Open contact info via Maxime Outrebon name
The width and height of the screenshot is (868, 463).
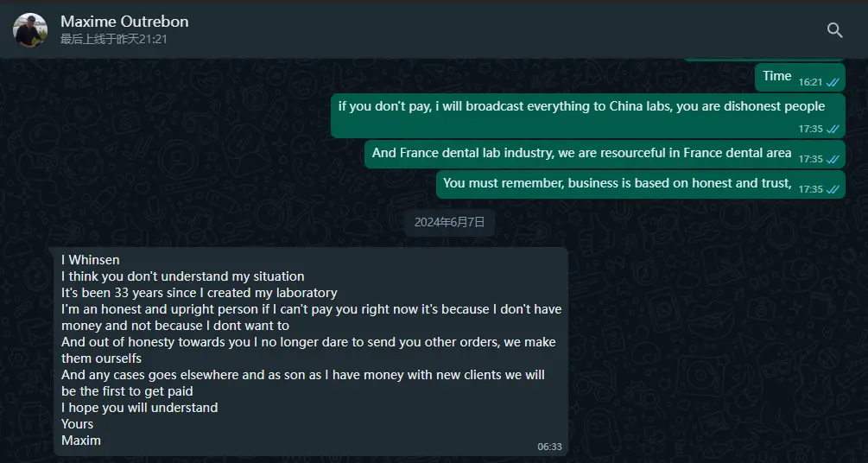point(124,22)
